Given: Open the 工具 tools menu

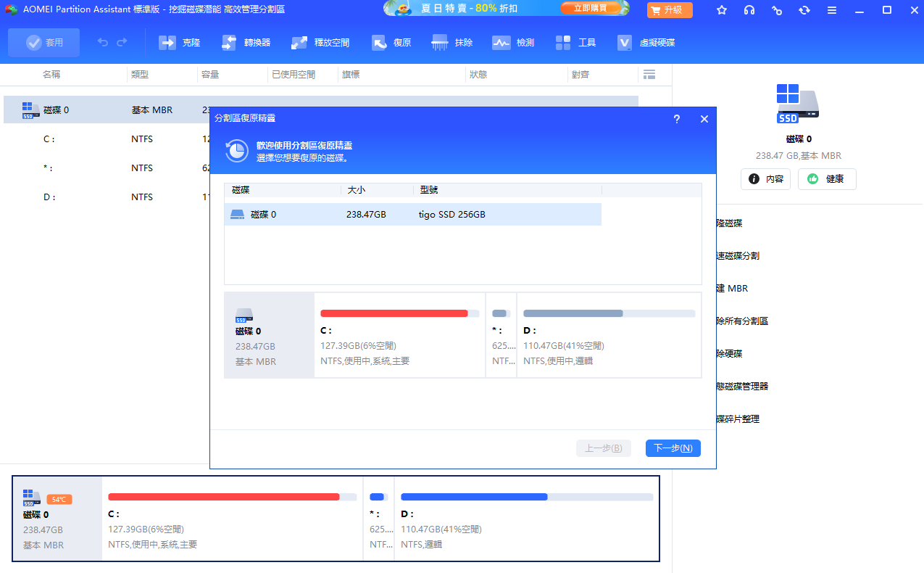Looking at the screenshot, I should point(575,43).
